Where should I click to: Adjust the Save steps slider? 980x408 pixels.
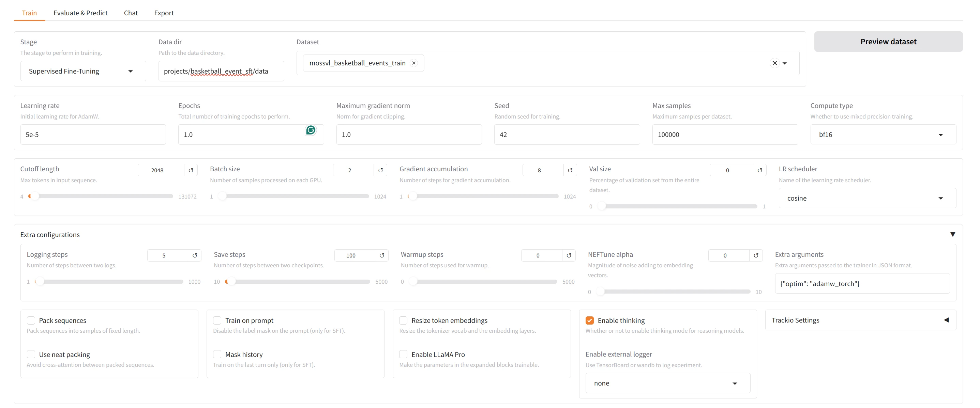(298, 281)
